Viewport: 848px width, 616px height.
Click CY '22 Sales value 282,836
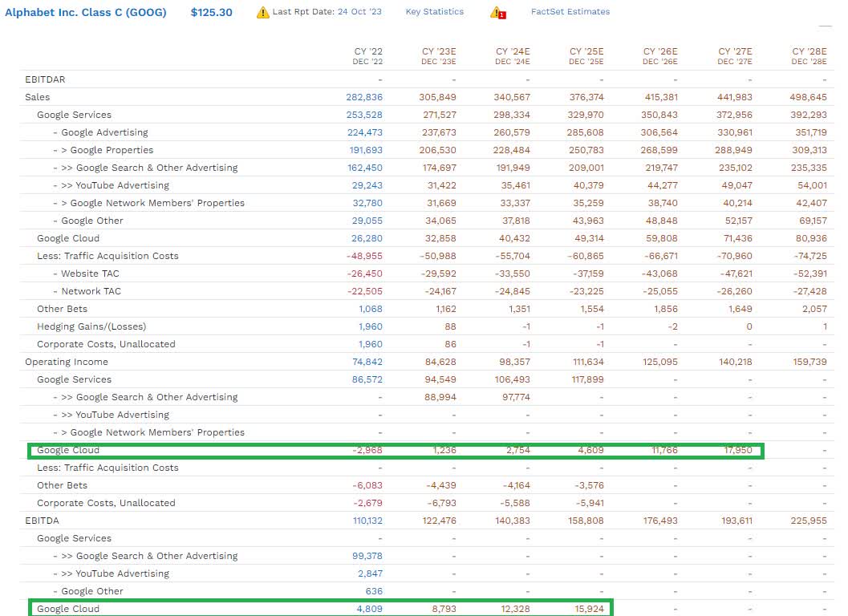364,97
